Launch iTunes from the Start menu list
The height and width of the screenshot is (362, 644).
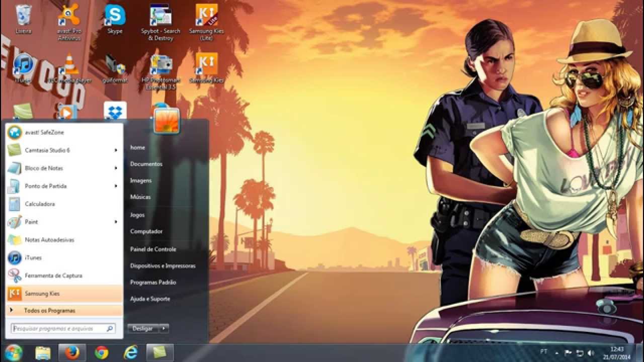[x=64, y=258]
